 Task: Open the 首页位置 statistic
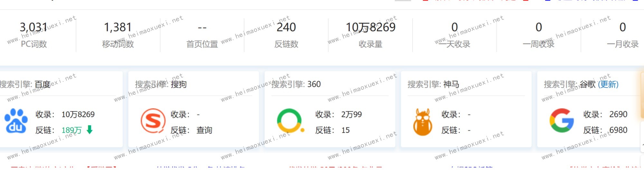click(202, 28)
